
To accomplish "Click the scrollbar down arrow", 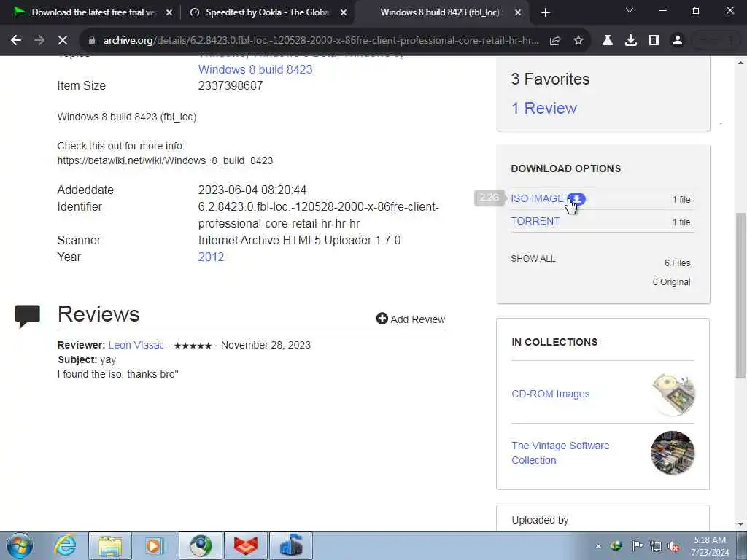I will tap(741, 525).
